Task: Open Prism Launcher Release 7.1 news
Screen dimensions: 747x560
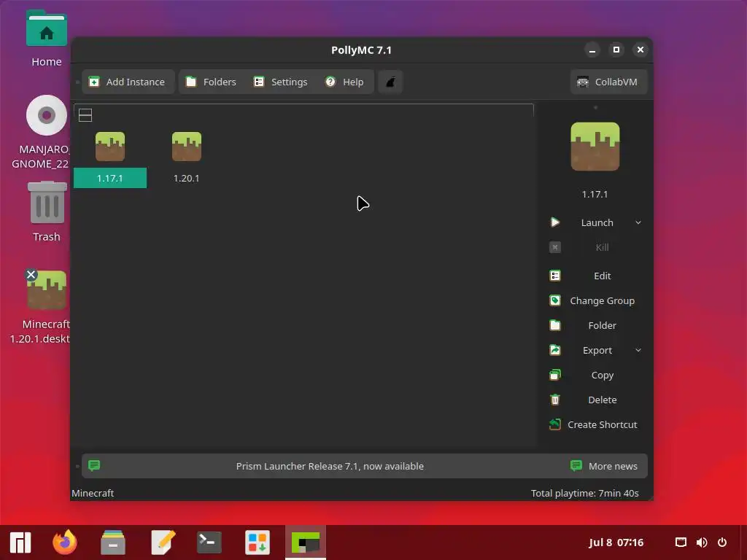Action: point(330,466)
